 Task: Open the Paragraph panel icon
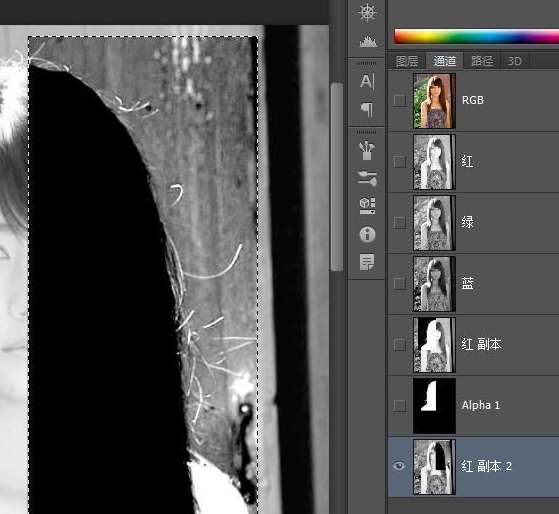[367, 110]
